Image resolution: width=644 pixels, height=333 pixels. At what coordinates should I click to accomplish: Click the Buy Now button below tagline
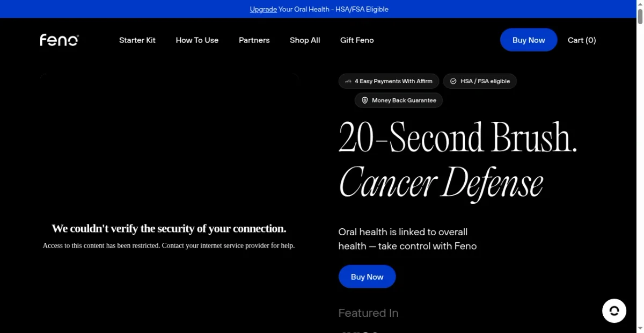click(367, 277)
